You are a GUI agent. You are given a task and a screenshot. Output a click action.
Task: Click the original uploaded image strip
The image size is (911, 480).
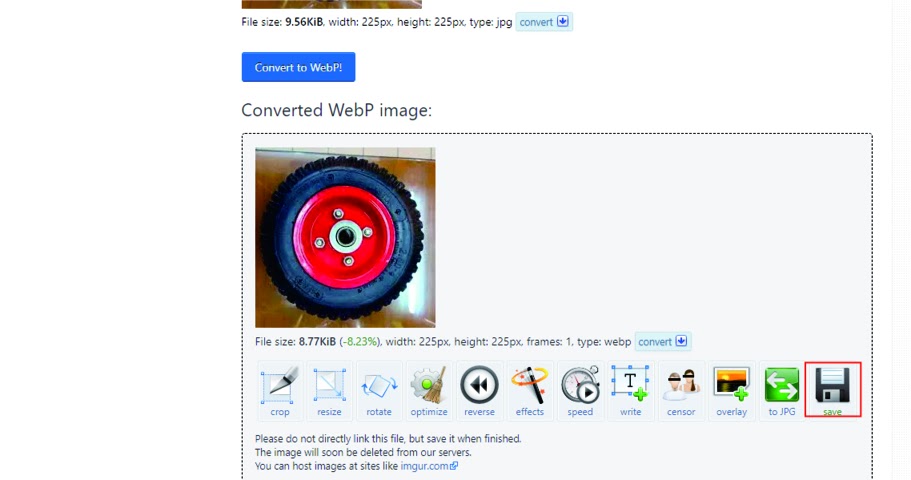pyautogui.click(x=332, y=4)
